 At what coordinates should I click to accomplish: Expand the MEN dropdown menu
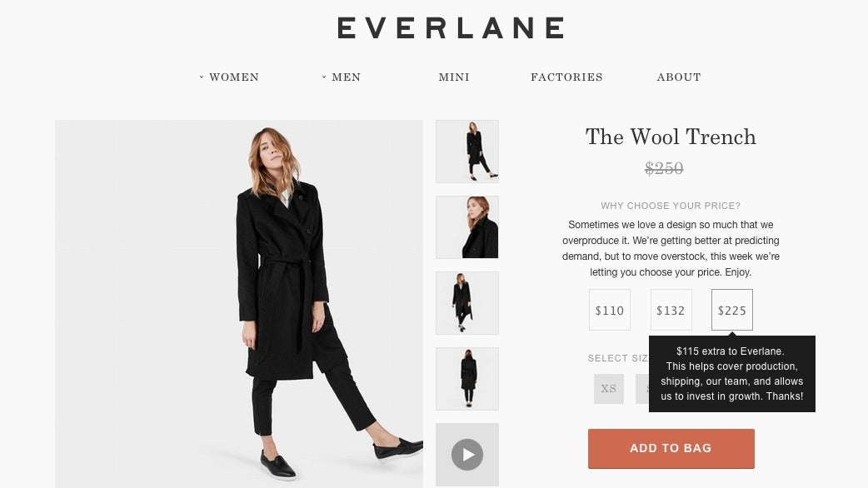coord(341,77)
